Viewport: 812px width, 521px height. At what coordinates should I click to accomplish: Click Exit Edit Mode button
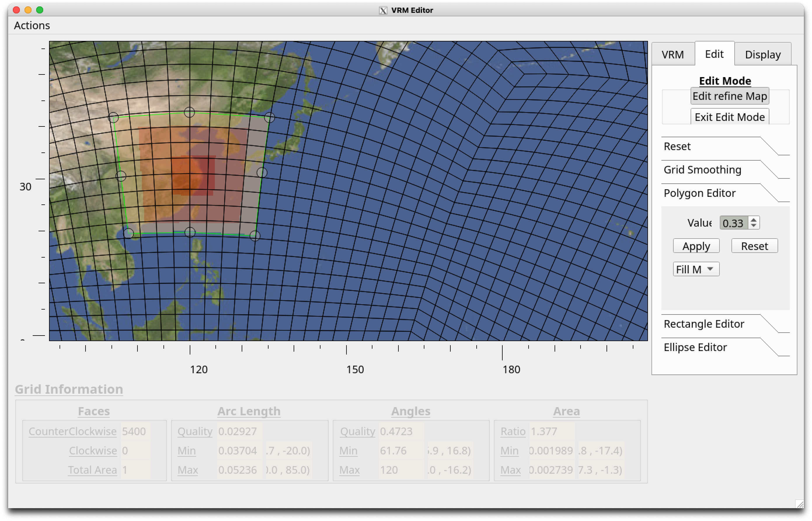tap(729, 117)
